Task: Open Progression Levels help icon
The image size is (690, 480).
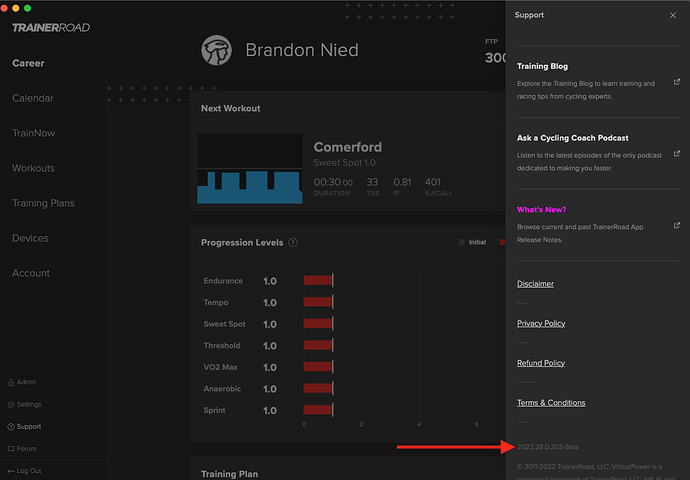Action: (293, 243)
